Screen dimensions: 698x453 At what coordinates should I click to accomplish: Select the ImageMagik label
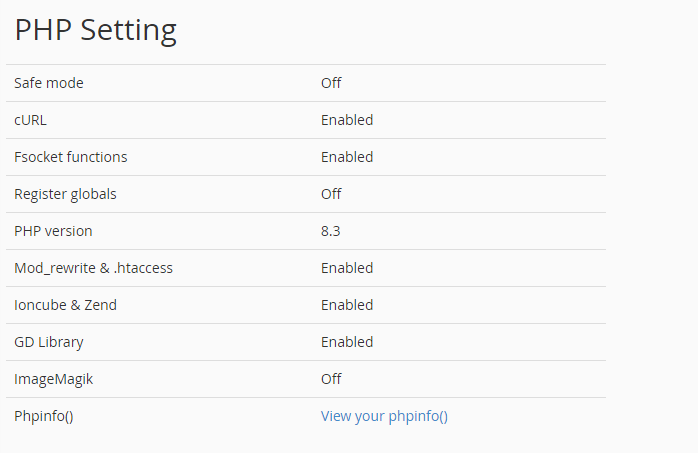[x=54, y=380]
